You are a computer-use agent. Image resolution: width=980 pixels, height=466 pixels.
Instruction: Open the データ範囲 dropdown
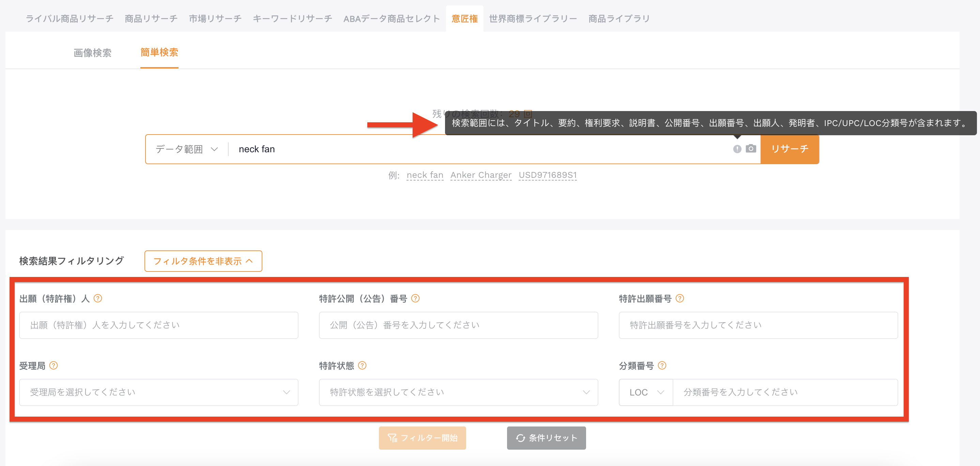(x=186, y=149)
